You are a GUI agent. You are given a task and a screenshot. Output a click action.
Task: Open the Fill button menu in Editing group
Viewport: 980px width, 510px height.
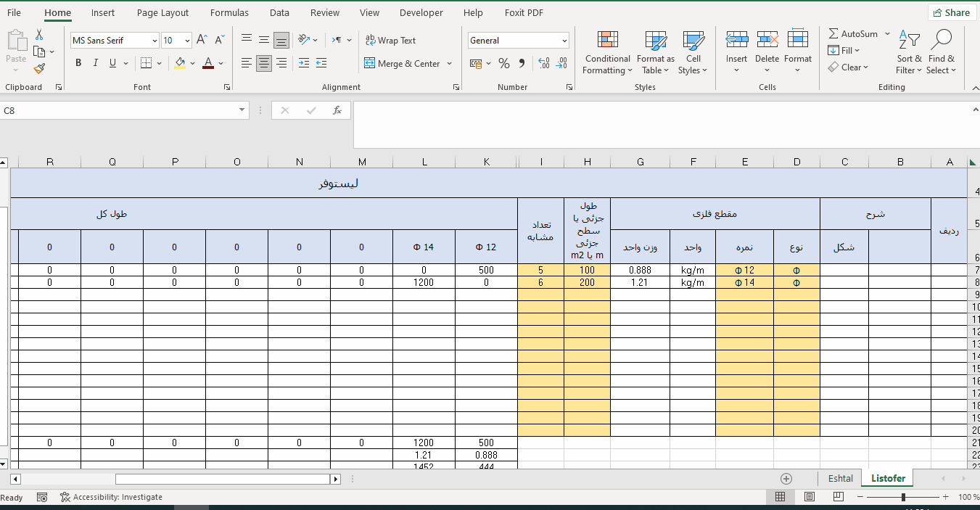844,51
